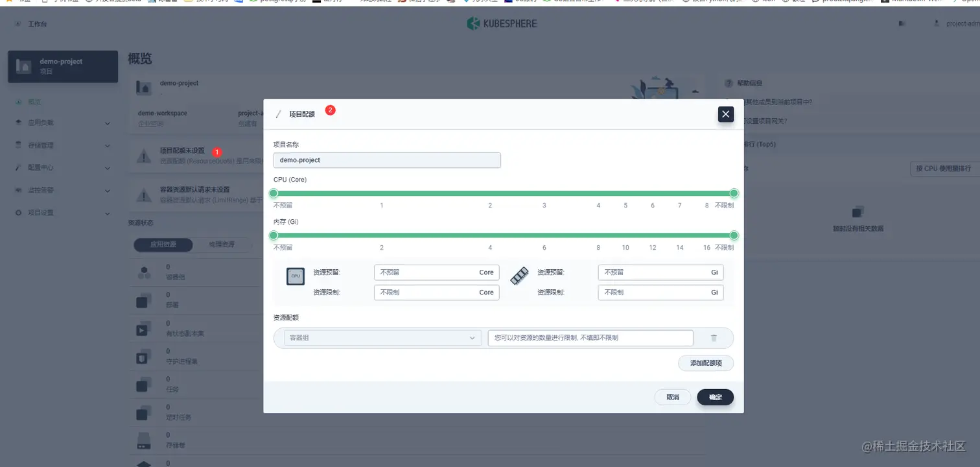Click the pencil edit icon beside 项目配额 title

(279, 114)
